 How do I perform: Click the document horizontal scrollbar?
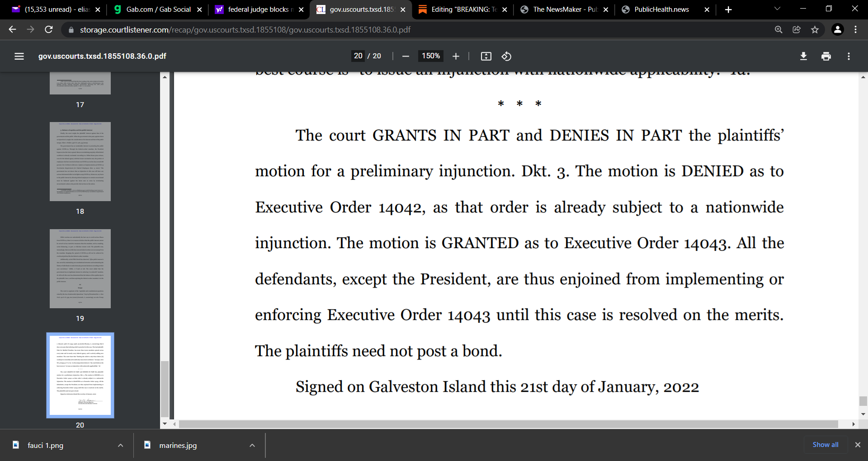click(x=509, y=424)
